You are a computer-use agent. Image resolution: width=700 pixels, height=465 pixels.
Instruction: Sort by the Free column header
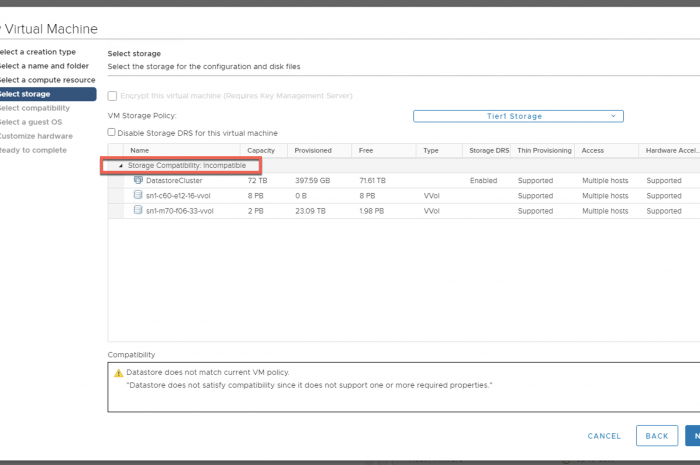pos(366,150)
